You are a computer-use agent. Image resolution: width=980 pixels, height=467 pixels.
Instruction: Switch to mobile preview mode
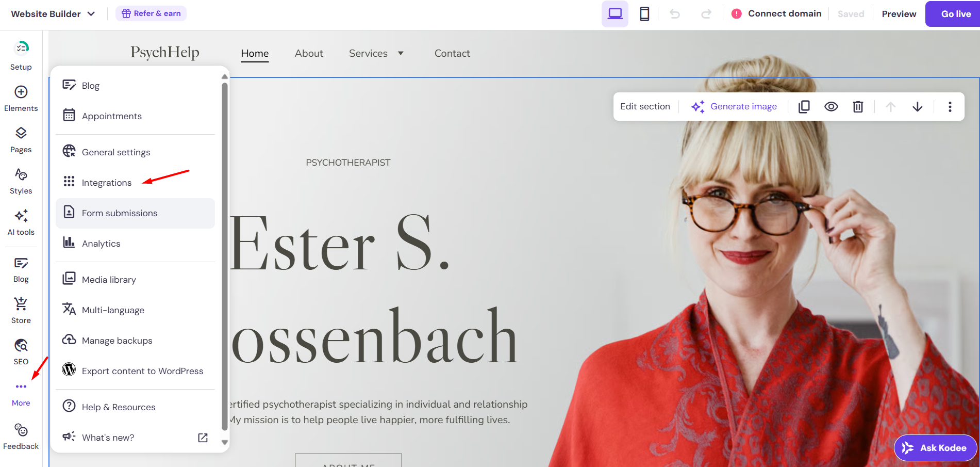(644, 14)
